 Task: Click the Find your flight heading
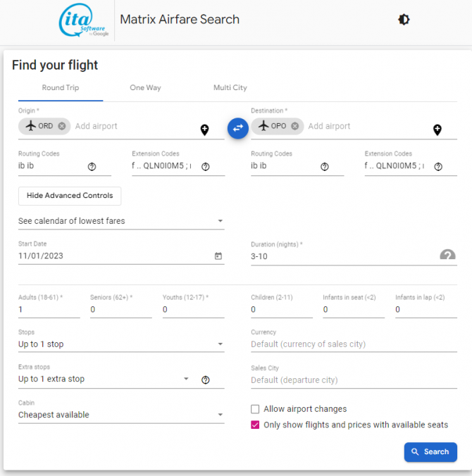[55, 65]
